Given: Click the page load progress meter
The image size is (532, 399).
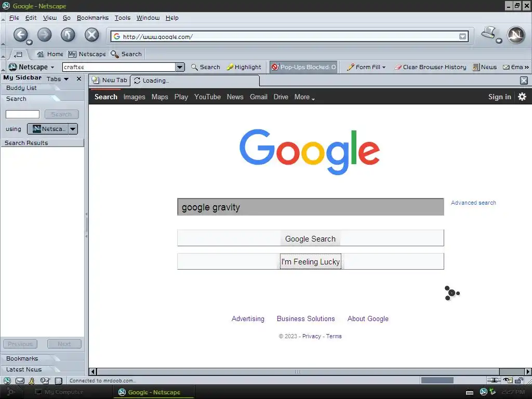Looking at the screenshot, I should click(x=437, y=380).
